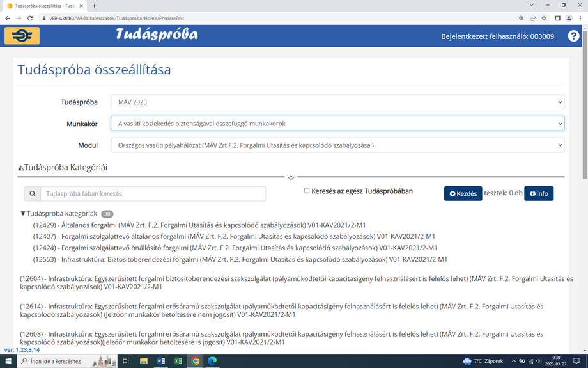Click the site lock icon in address bar
This screenshot has width=588, height=368.
point(44,18)
